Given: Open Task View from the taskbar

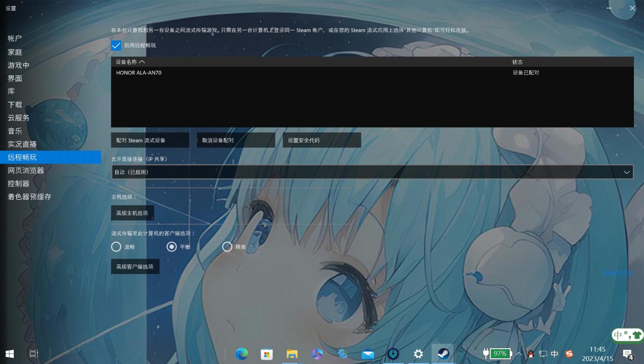Looking at the screenshot, I should 34,354.
